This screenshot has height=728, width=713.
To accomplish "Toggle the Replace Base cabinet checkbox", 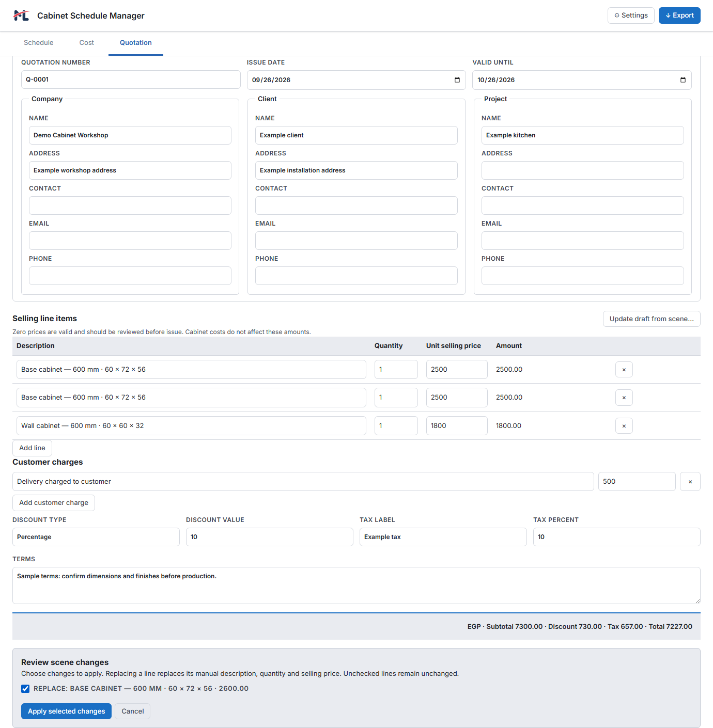I will click(x=25, y=689).
